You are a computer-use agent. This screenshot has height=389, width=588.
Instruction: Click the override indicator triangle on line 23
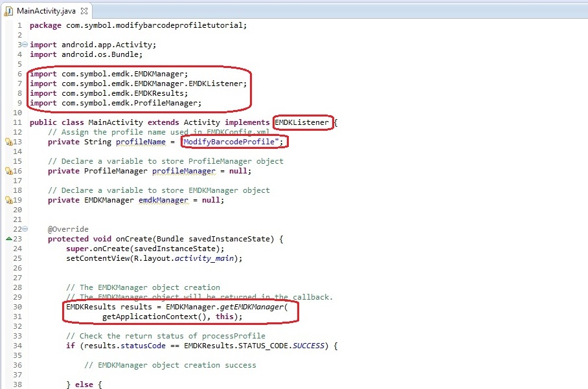[x=8, y=239]
